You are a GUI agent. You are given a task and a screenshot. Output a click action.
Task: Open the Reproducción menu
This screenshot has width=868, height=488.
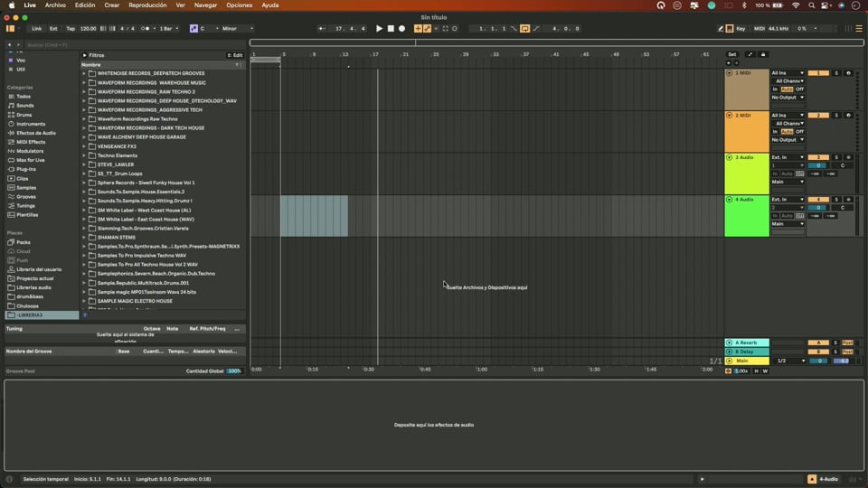point(147,5)
